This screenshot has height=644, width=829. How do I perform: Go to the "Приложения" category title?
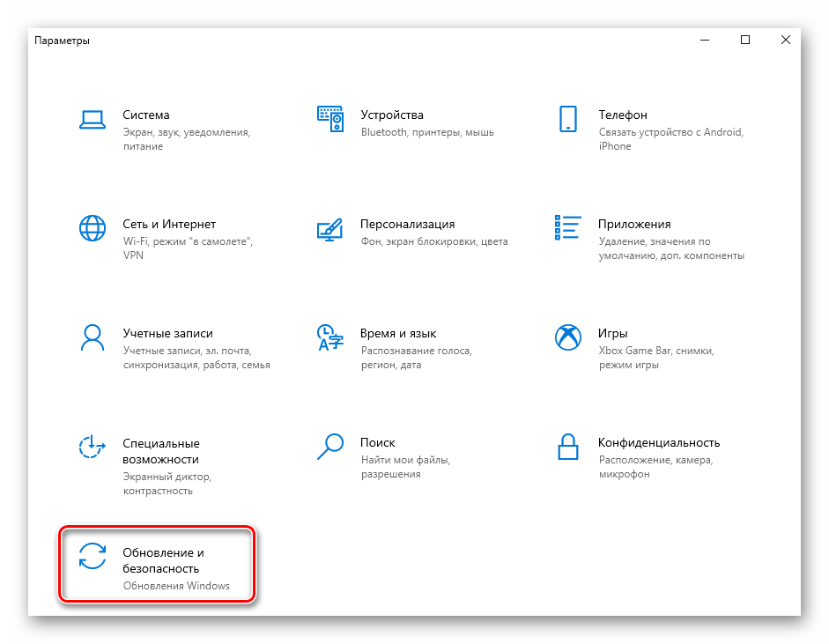pos(634,224)
